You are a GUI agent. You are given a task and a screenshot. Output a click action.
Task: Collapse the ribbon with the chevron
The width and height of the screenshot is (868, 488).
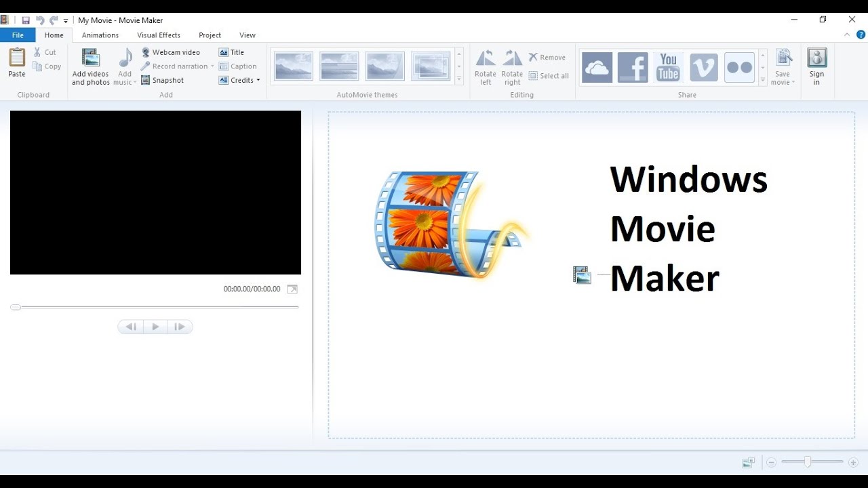point(847,35)
